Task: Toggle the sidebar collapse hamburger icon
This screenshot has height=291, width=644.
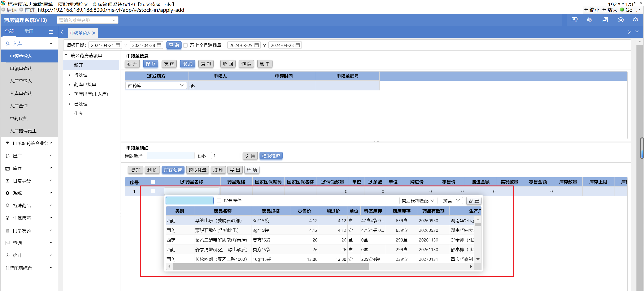Action: point(51,32)
